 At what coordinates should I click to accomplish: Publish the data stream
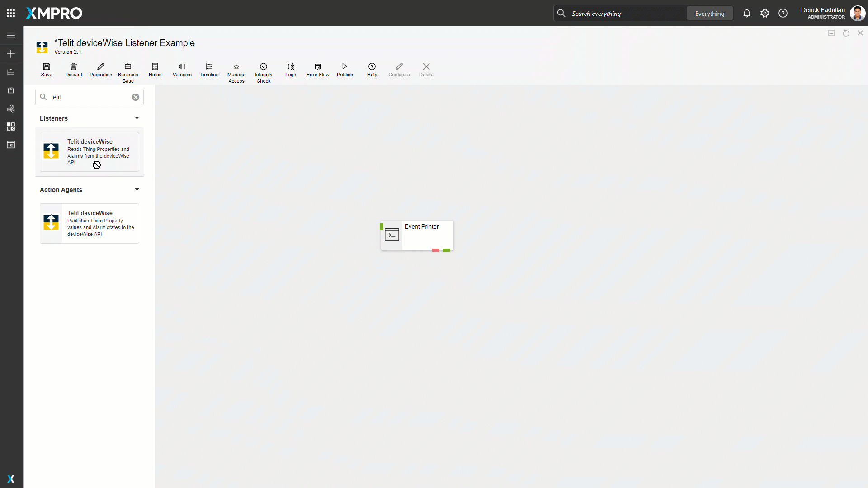coord(344,70)
